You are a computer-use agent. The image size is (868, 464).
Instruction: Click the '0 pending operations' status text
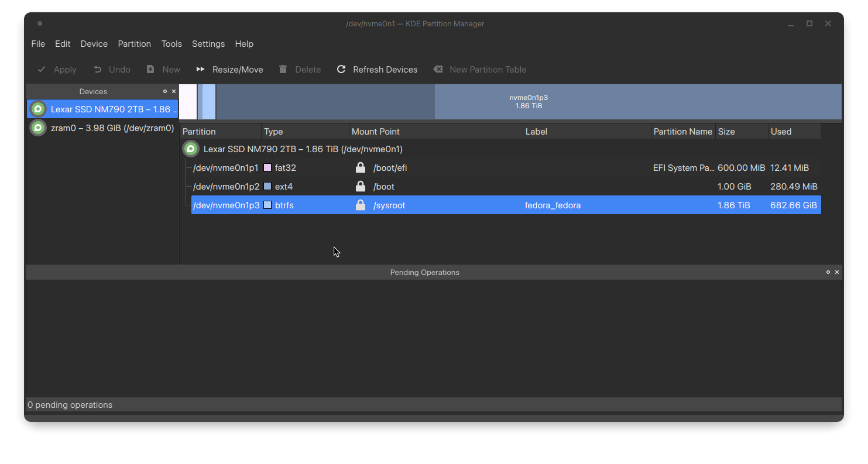[x=70, y=405]
